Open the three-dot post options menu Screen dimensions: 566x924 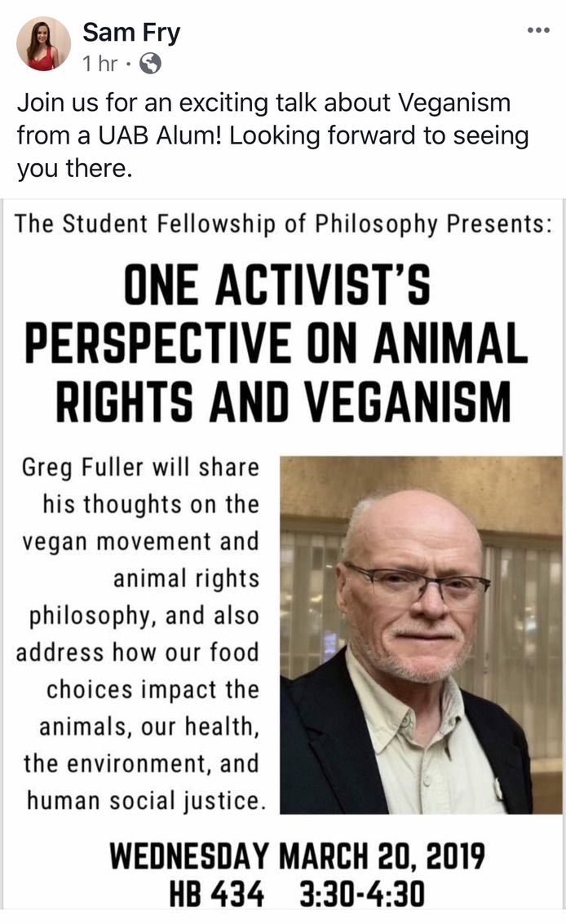(x=538, y=30)
